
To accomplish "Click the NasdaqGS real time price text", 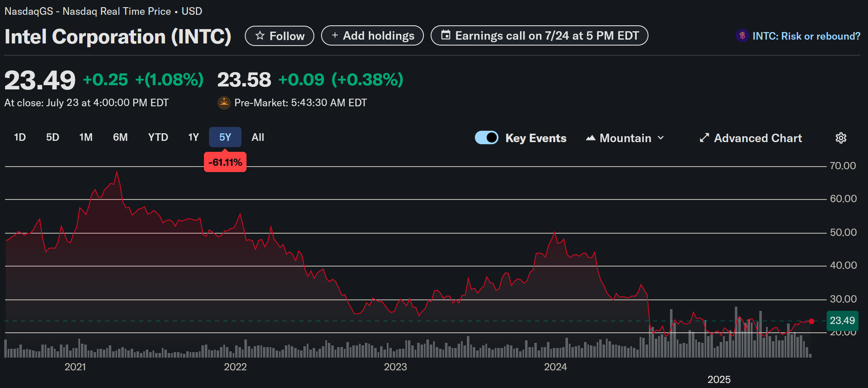I will click(103, 11).
